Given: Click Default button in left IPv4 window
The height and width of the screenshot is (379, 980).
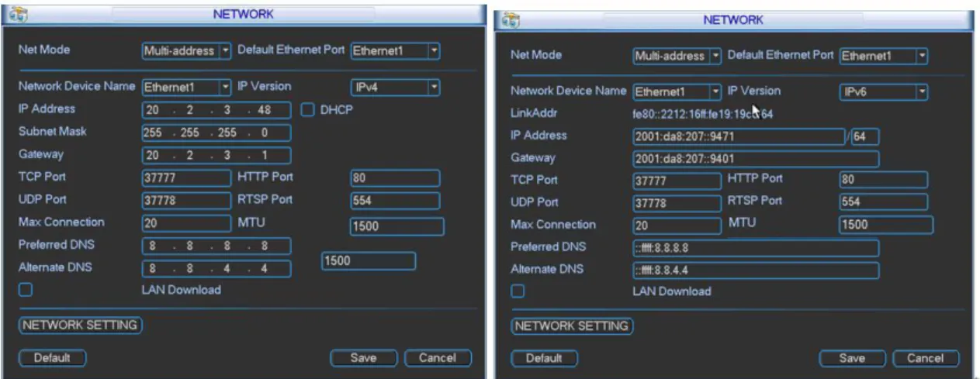Looking at the screenshot, I should click(53, 358).
